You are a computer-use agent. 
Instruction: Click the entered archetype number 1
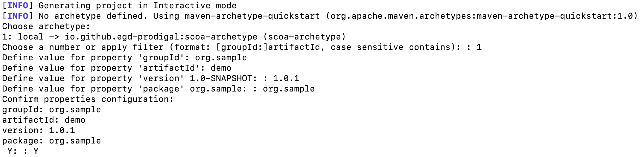point(479,47)
